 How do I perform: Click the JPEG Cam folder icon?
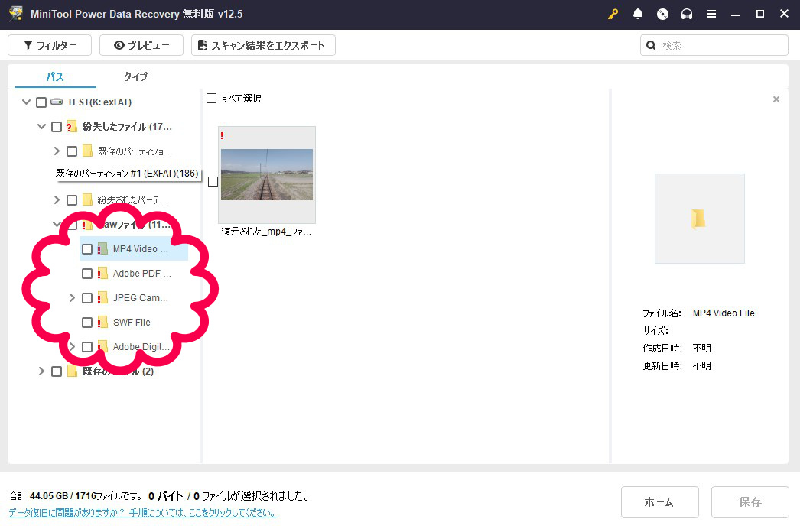102,298
